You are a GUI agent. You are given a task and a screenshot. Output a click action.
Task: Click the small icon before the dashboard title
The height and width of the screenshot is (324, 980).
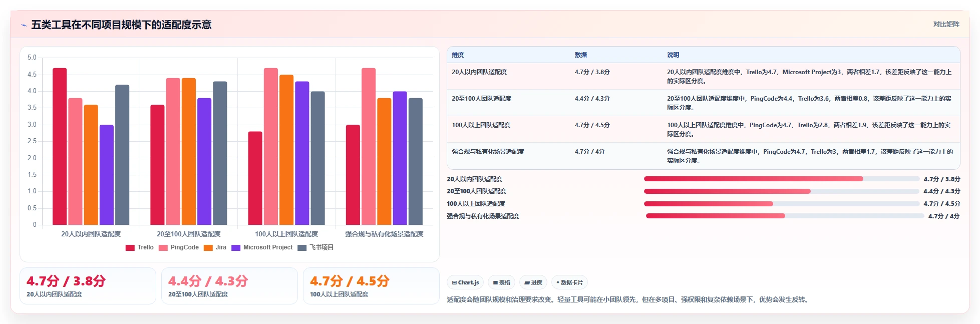(24, 25)
